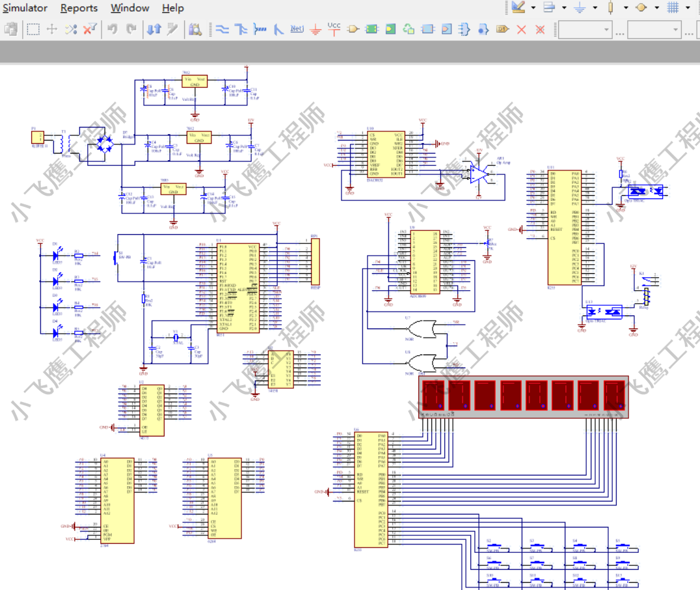Click the Clear Filter icon
This screenshot has height=590, width=700.
click(x=90, y=29)
